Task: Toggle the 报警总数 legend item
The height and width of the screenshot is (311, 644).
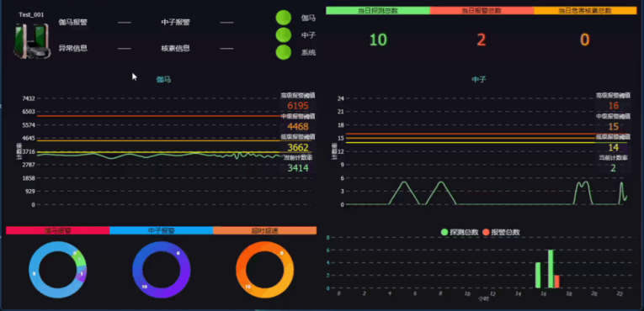Action: 502,232
